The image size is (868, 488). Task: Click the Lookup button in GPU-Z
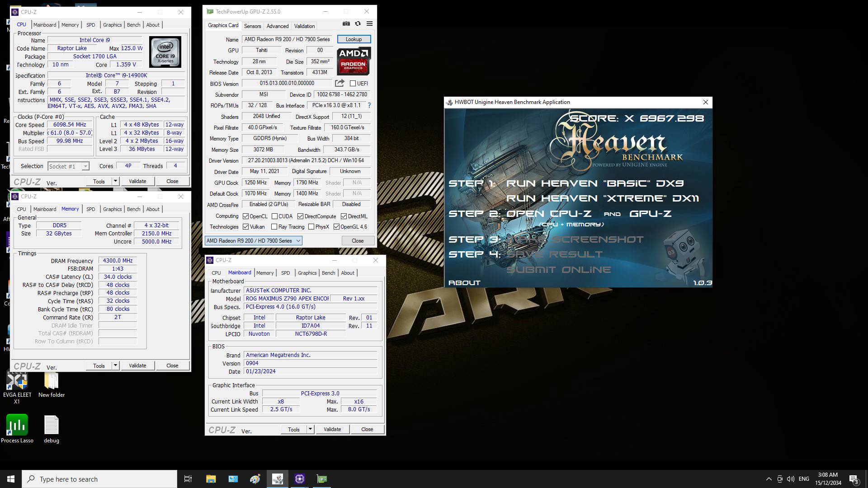pyautogui.click(x=354, y=39)
